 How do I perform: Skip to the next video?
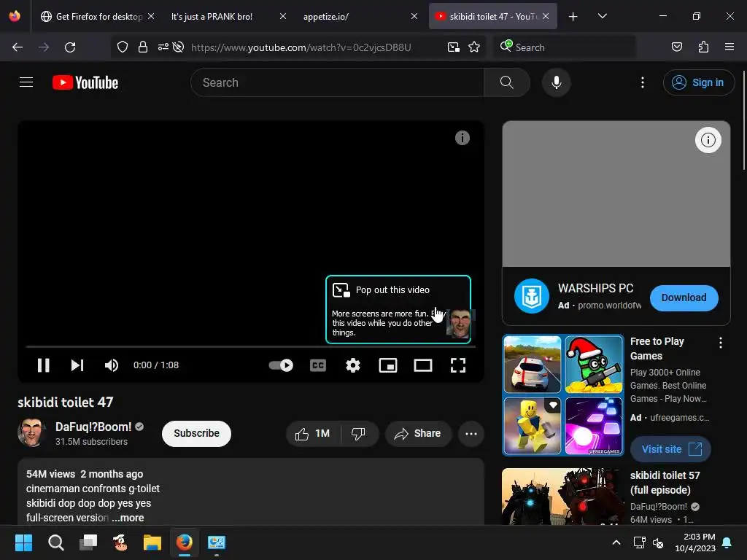[77, 365]
